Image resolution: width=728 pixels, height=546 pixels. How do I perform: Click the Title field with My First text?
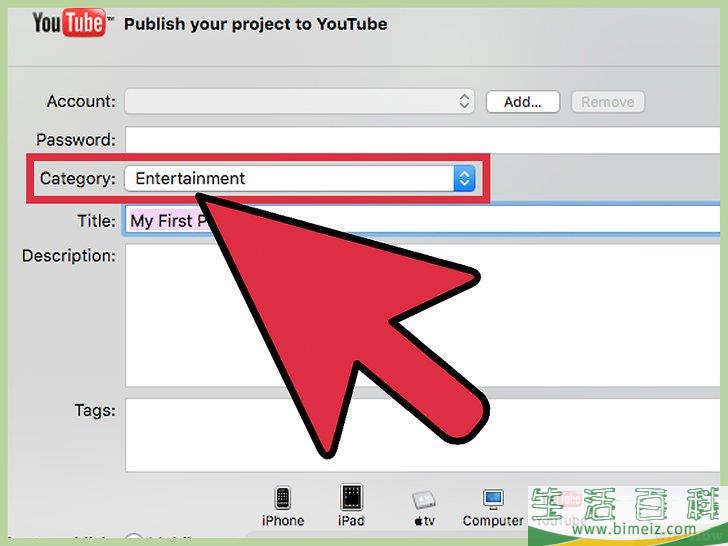click(422, 221)
